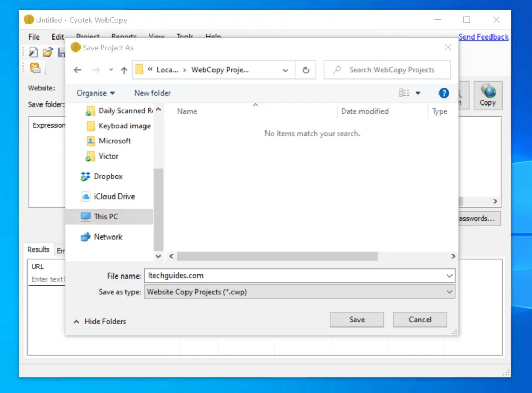Click the file list scroll left arrow
Screen dimensions: 532x393
[171, 256]
